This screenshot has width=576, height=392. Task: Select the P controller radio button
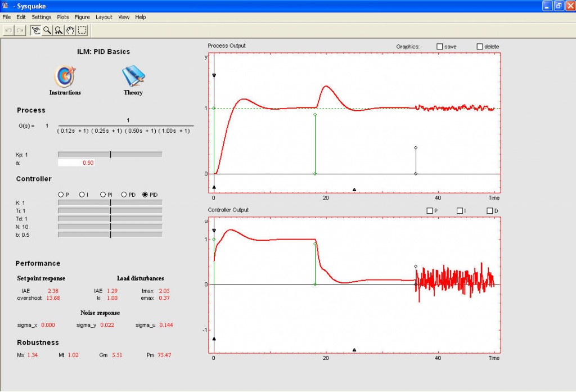coord(61,195)
